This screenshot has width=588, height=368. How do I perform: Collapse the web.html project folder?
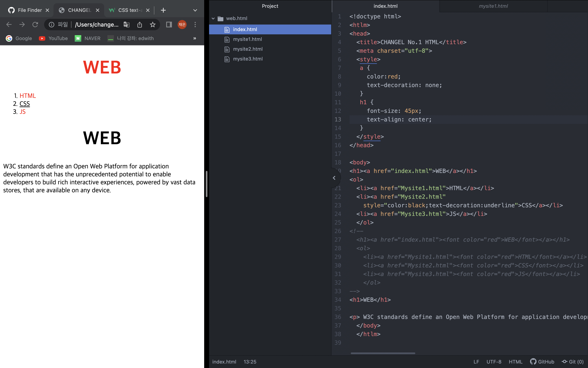click(213, 18)
